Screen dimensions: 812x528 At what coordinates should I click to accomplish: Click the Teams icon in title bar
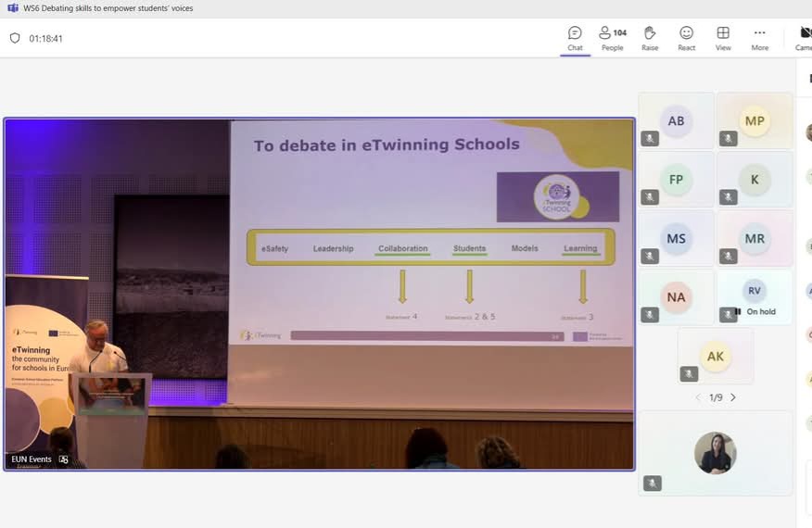[12, 8]
